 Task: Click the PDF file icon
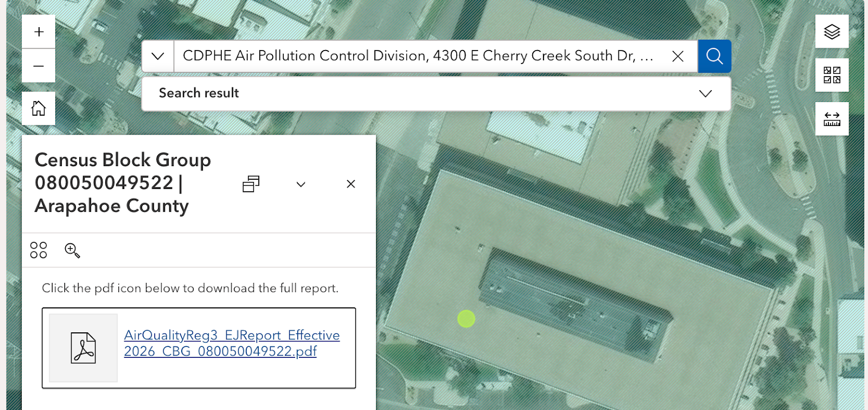(x=83, y=348)
